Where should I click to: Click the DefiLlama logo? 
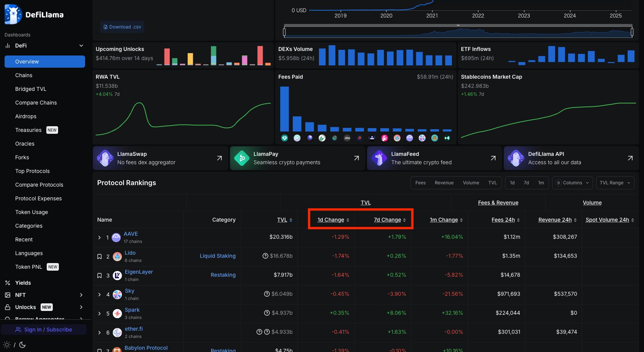(x=34, y=14)
